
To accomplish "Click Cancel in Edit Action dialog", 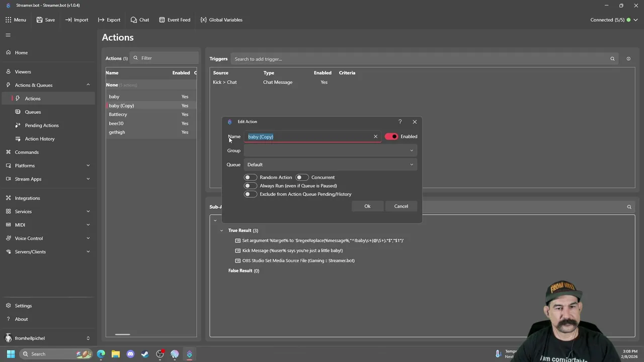I will [401, 206].
